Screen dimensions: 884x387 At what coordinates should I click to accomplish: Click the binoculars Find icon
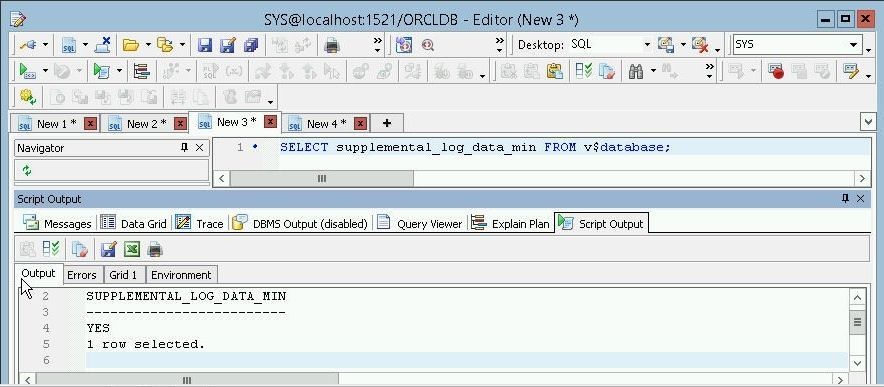point(636,71)
